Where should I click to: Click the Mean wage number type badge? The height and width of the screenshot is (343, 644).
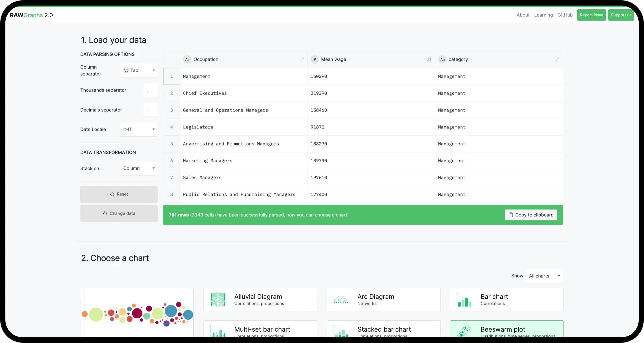(315, 60)
